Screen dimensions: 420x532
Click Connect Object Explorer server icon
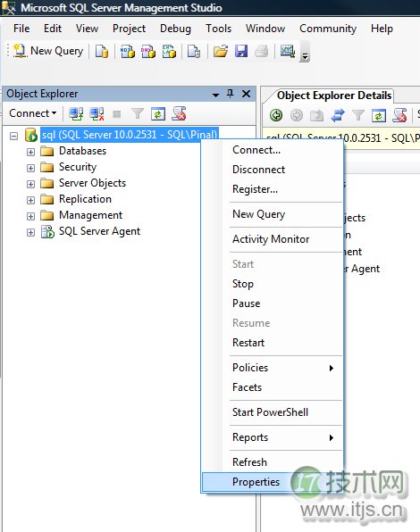(x=76, y=114)
